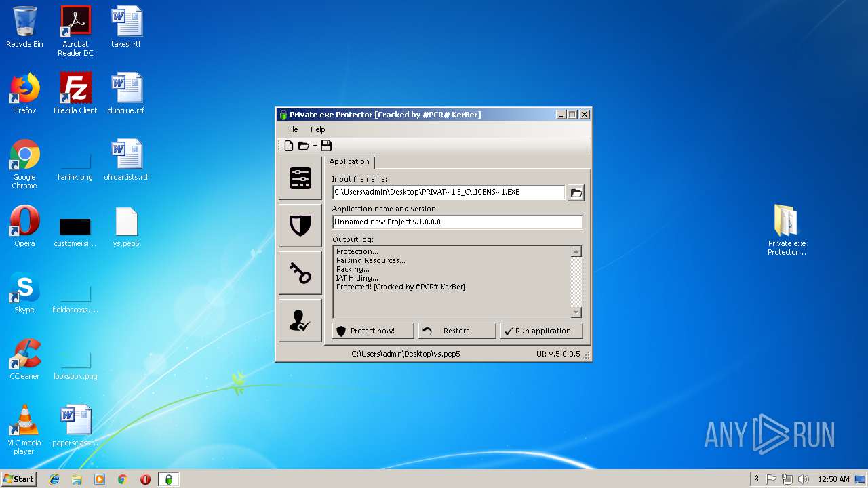
Task: Click output log scrollbar down arrow
Action: (x=576, y=312)
